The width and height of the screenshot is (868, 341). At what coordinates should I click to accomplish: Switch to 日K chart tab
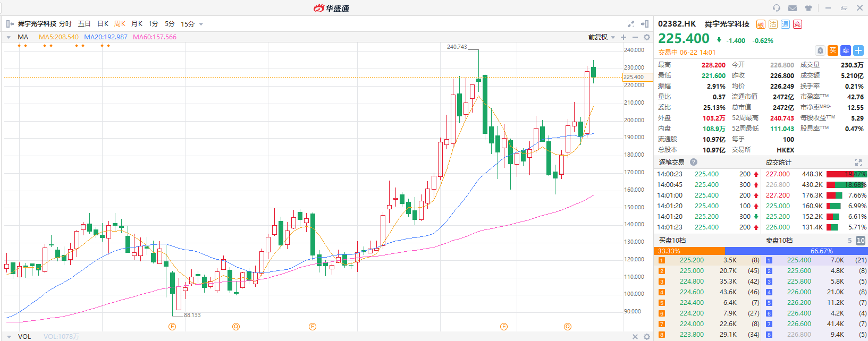coord(103,24)
